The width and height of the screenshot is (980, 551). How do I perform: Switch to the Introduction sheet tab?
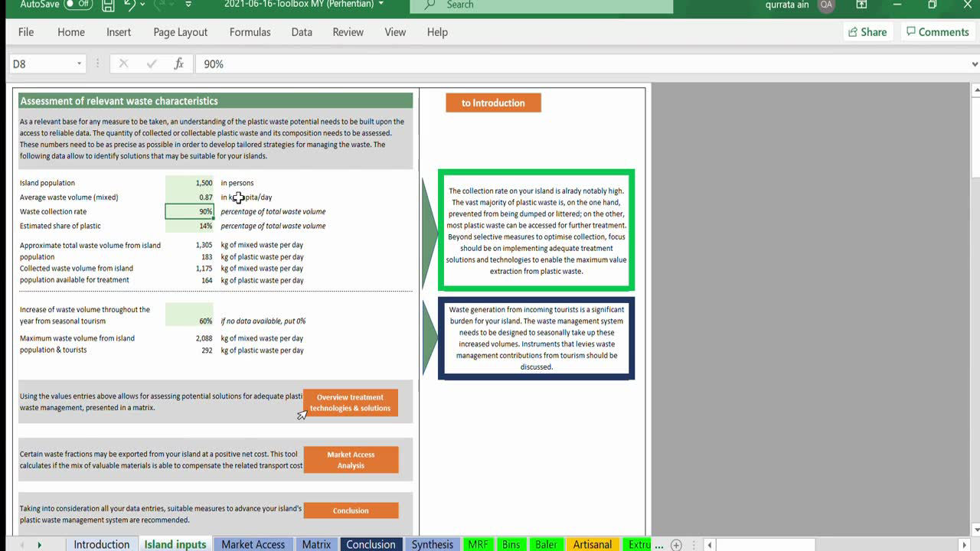pos(101,544)
